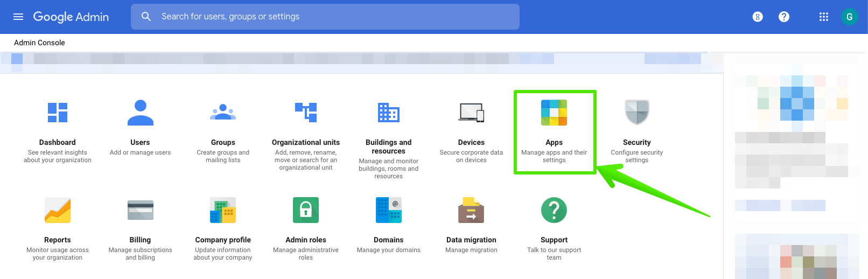Open the Billing credit card icon
This screenshot has width=868, height=279.
pos(141,210)
